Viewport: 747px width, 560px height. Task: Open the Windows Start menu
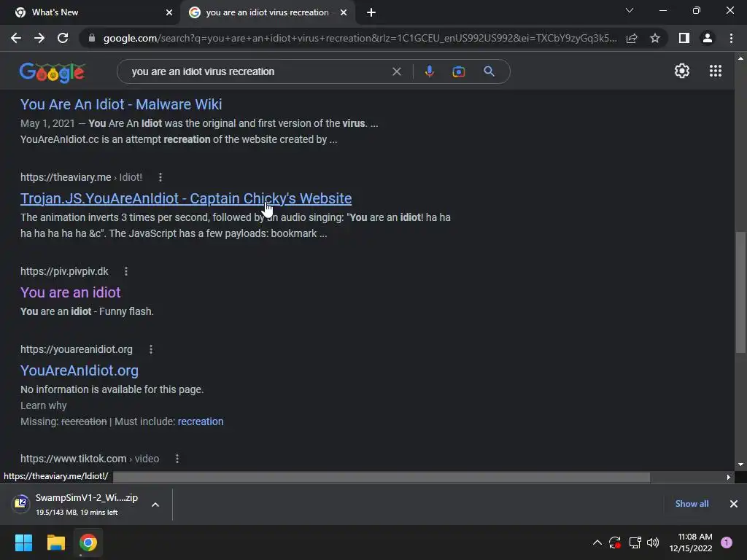pos(23,542)
